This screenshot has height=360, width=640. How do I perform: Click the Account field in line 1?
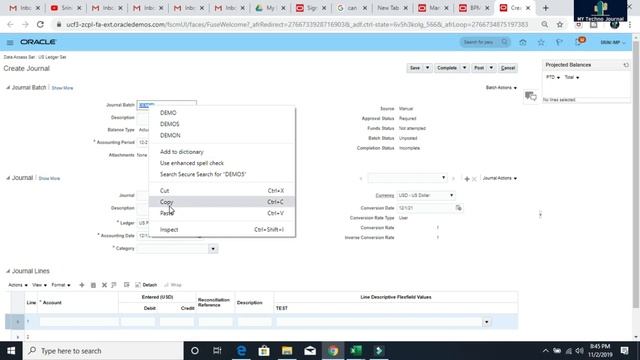point(78,322)
